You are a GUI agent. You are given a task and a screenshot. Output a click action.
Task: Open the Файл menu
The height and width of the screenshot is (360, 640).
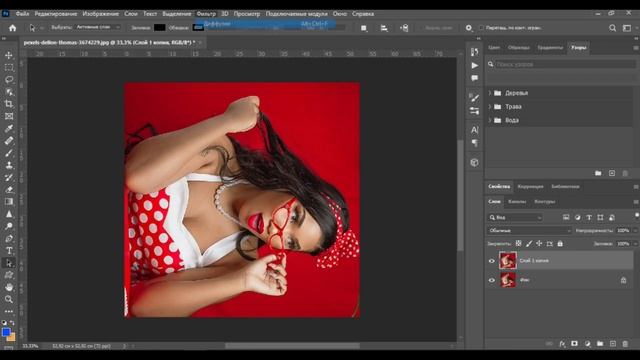(22, 13)
